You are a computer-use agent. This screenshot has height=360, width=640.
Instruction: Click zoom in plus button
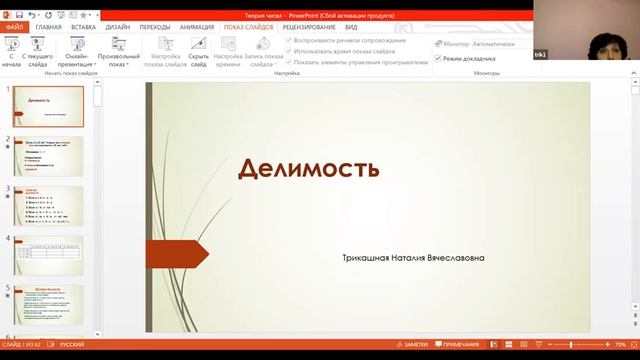[607, 344]
